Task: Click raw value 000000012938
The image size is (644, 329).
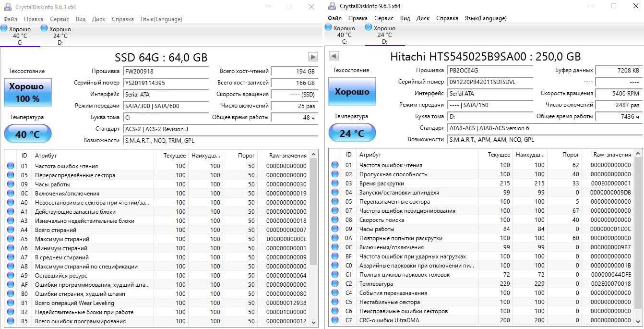Action: tap(286, 303)
